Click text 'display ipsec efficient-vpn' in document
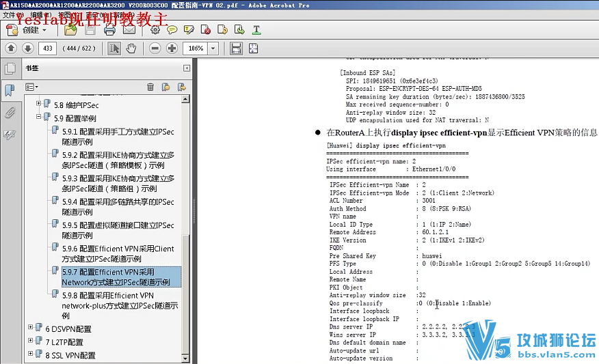Image resolution: width=599 pixels, height=364 pixels. point(439,132)
